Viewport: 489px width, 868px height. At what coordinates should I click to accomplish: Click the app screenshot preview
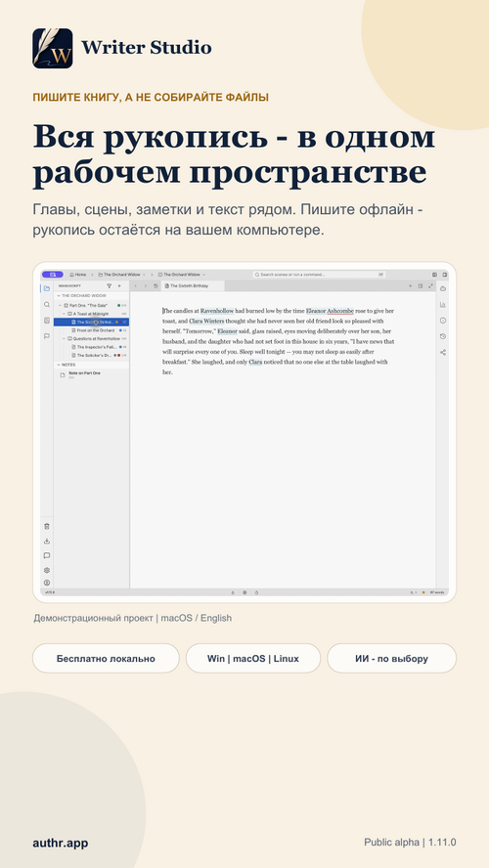pyautogui.click(x=244, y=432)
